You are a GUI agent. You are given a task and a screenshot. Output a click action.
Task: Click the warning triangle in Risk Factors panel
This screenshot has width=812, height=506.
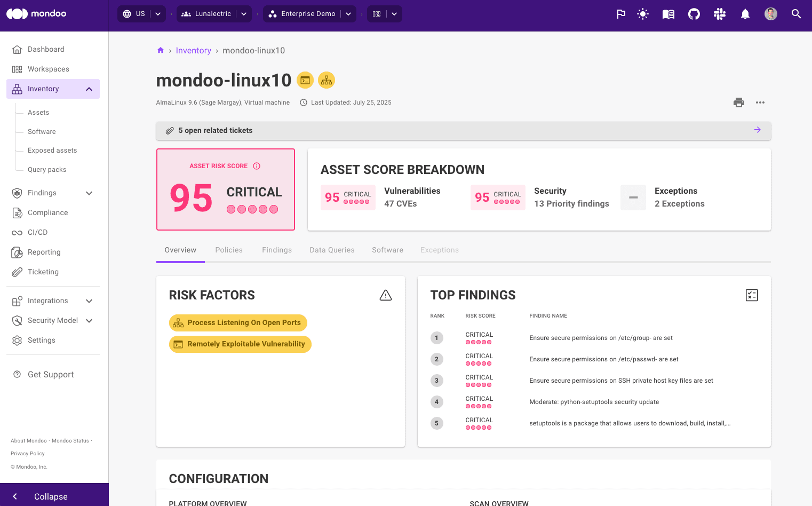click(x=386, y=295)
